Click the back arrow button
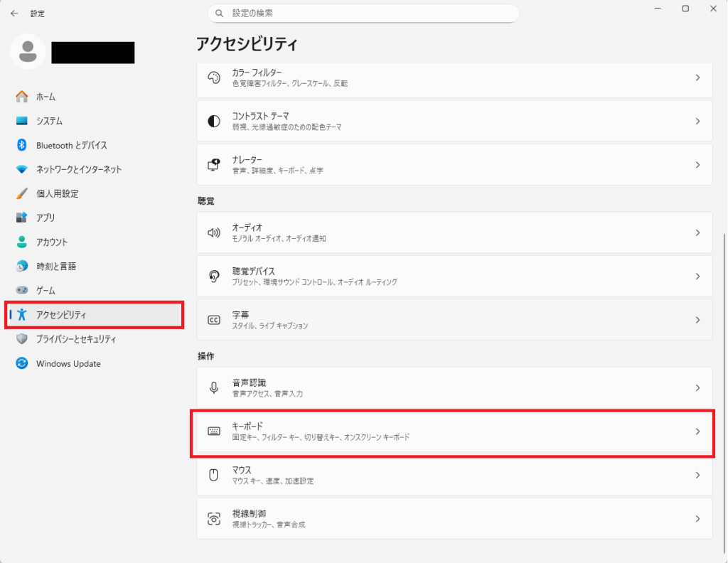The width and height of the screenshot is (728, 563). coord(14,13)
